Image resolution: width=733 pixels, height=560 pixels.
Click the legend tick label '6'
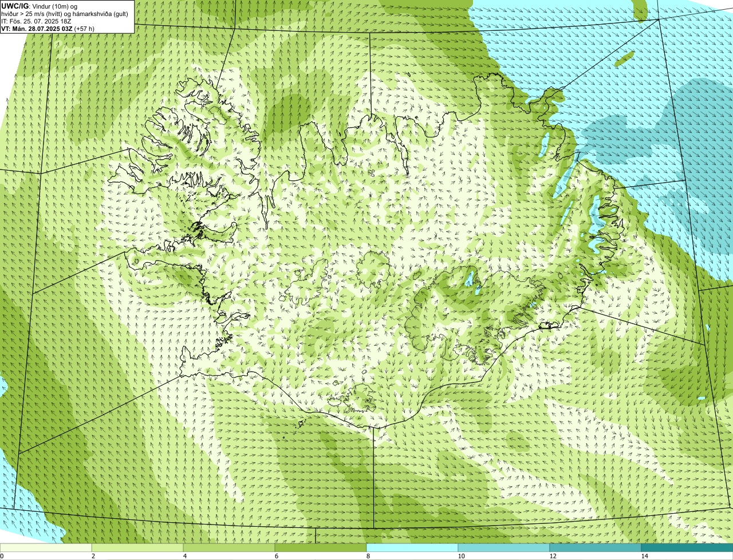276,556
